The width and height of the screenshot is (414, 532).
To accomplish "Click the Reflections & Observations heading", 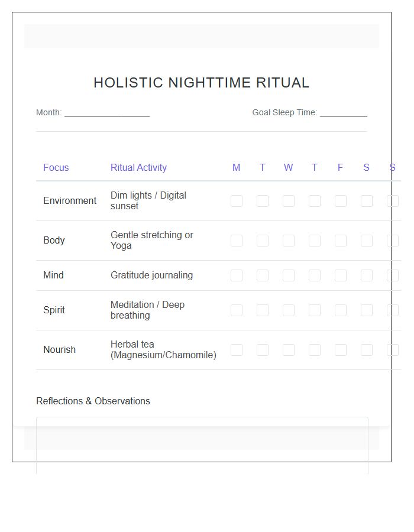I will (x=93, y=401).
